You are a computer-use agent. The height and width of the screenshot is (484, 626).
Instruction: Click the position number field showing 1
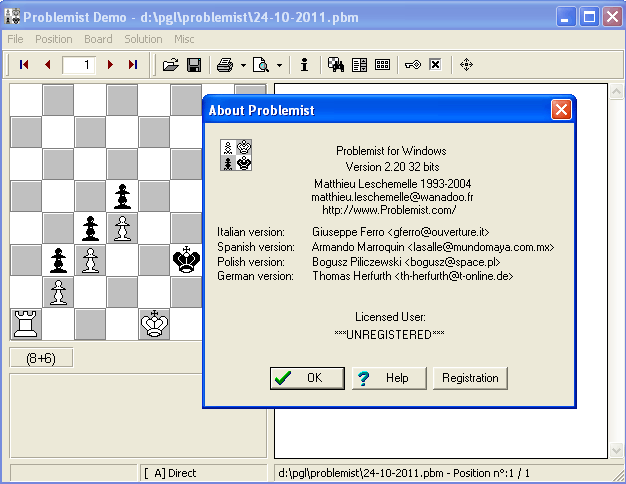pyautogui.click(x=79, y=65)
